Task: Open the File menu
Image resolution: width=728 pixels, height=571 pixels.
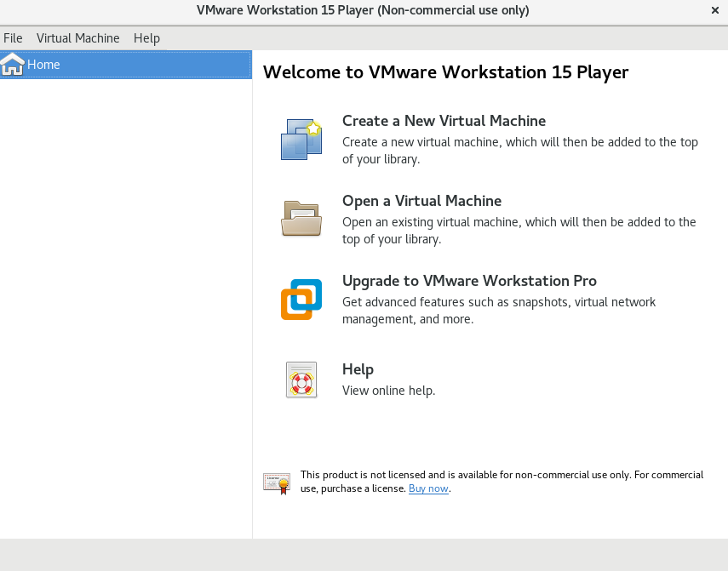Action: click(x=13, y=38)
